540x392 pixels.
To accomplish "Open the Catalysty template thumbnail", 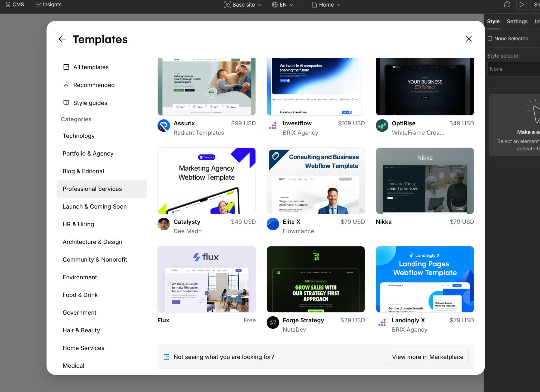I will click(x=206, y=181).
